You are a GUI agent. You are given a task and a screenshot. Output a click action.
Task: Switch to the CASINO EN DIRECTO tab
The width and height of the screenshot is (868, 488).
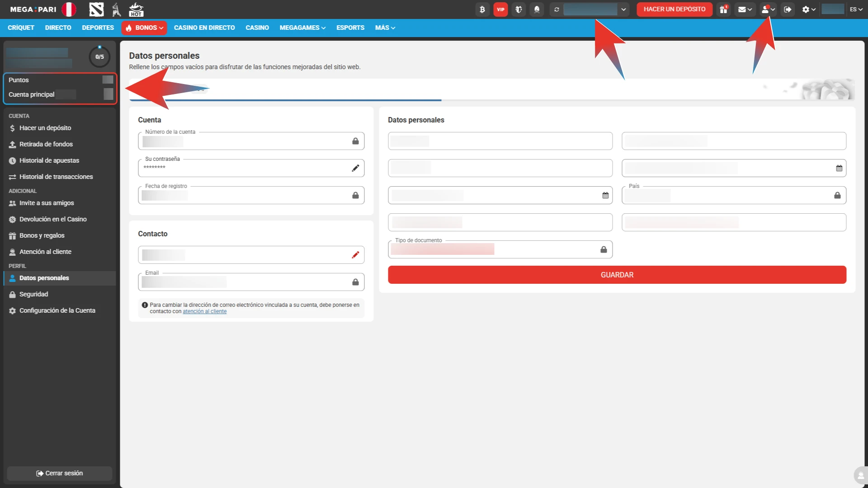click(x=204, y=28)
